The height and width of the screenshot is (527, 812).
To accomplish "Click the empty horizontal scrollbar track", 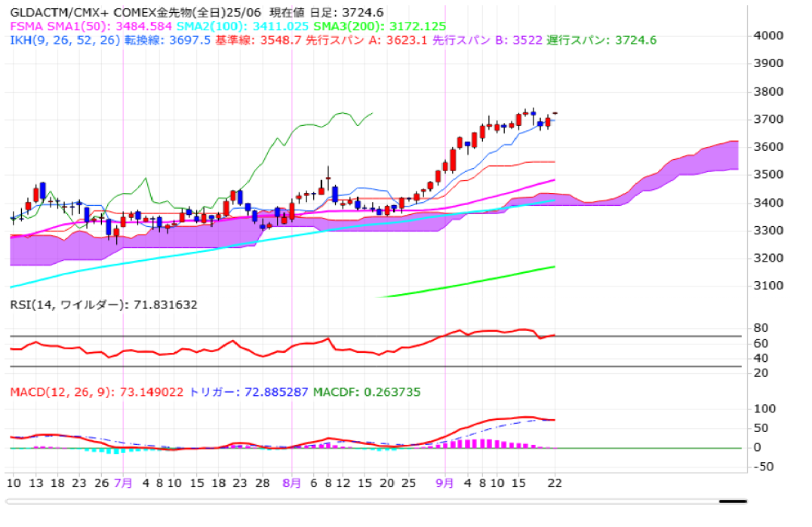I will pyautogui.click(x=362, y=501).
